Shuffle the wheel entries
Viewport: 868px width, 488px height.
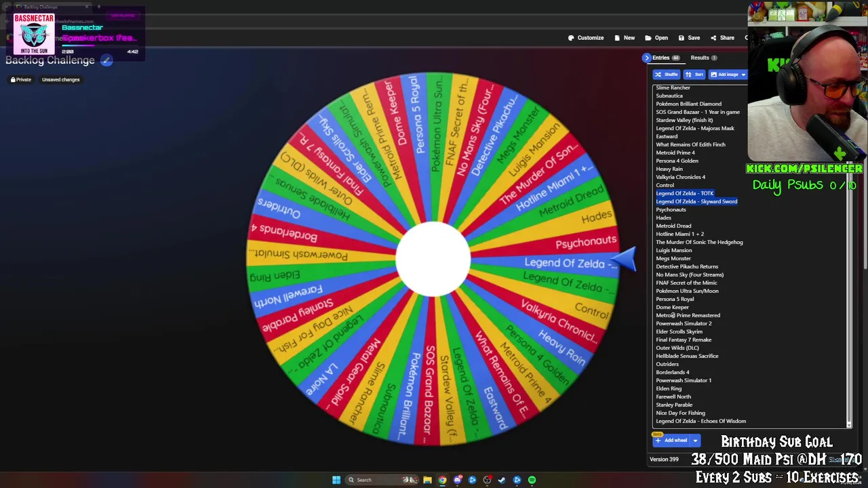tap(666, 75)
